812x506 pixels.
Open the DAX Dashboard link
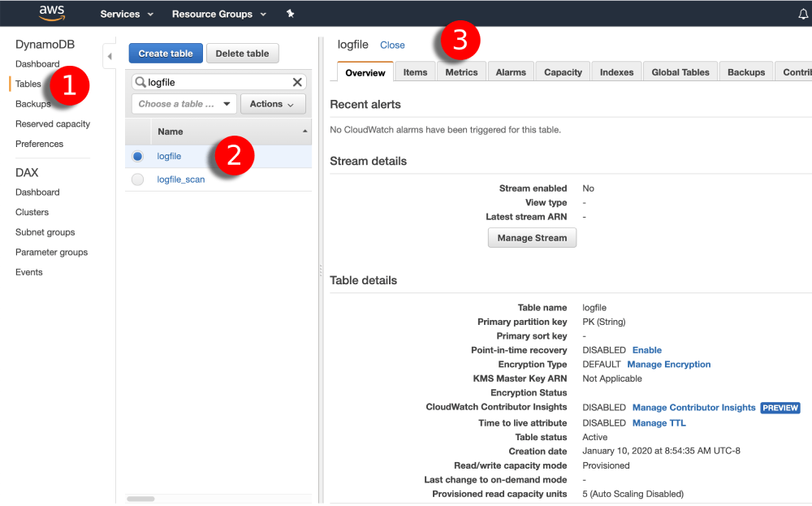(37, 192)
